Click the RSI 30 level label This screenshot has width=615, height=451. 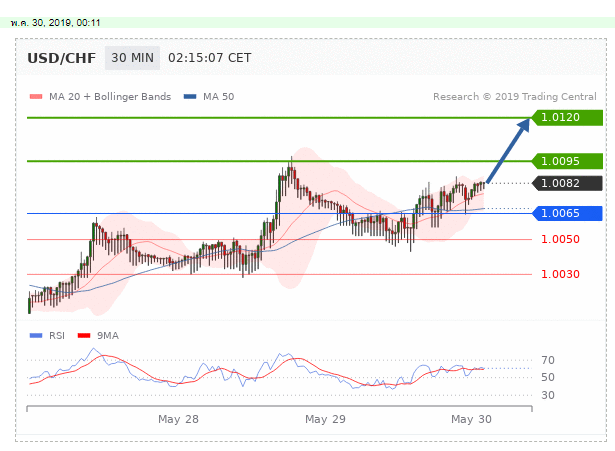coord(548,395)
